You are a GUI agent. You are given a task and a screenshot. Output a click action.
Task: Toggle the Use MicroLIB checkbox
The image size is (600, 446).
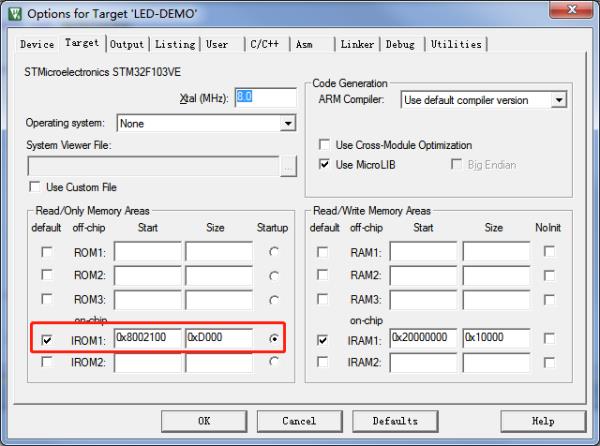[x=324, y=165]
